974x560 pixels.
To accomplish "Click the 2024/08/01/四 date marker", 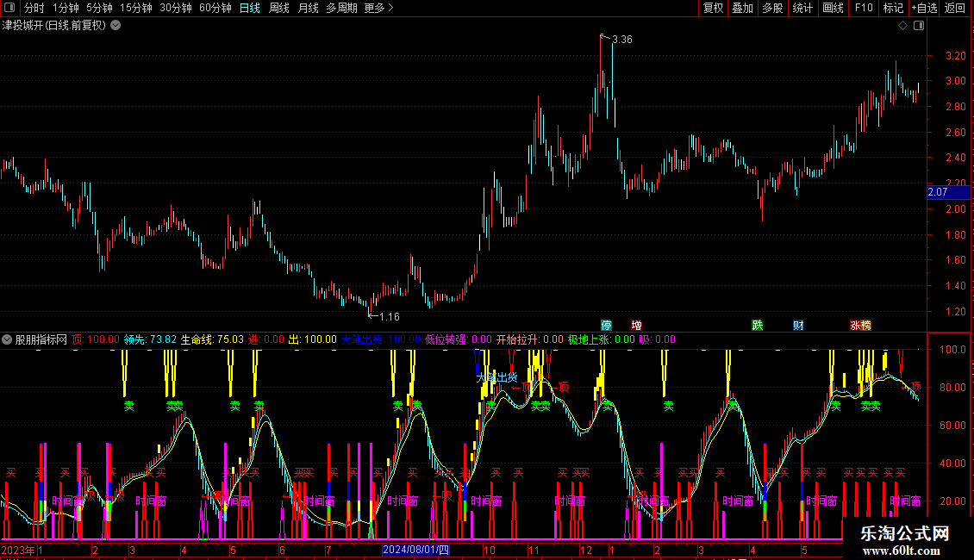I will click(x=415, y=550).
